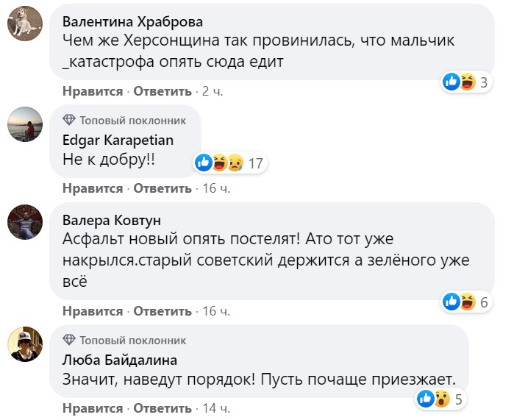
Task: Like Валентина Храброва's comment via Нравится
Action: coord(93,91)
